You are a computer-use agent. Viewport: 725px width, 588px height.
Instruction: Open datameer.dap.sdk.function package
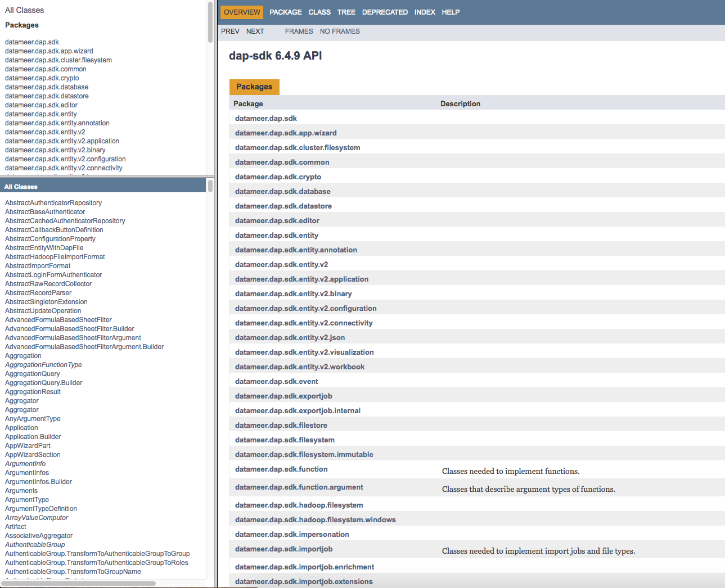pyautogui.click(x=281, y=469)
